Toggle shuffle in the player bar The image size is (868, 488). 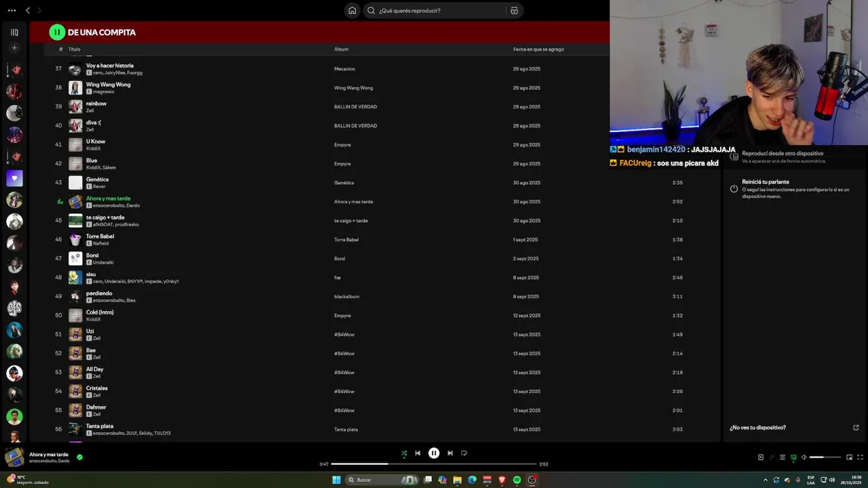tap(404, 453)
